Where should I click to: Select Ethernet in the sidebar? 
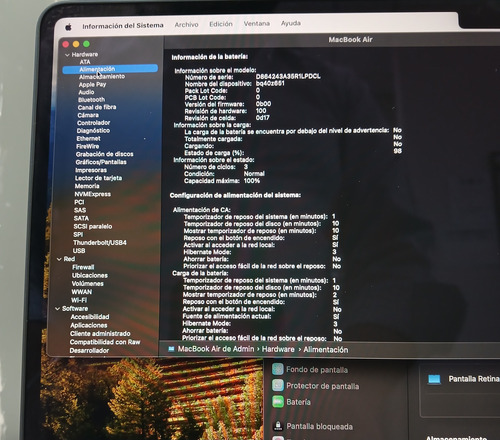(88, 138)
